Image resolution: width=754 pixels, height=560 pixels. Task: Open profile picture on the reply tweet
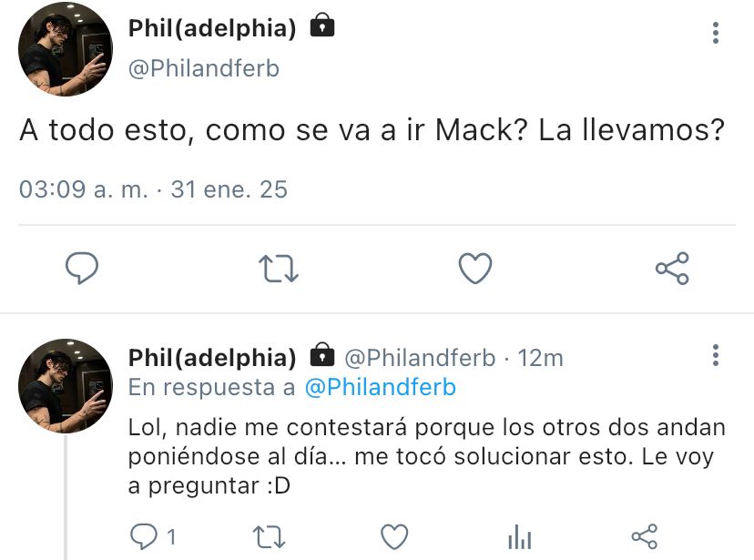coord(66,385)
